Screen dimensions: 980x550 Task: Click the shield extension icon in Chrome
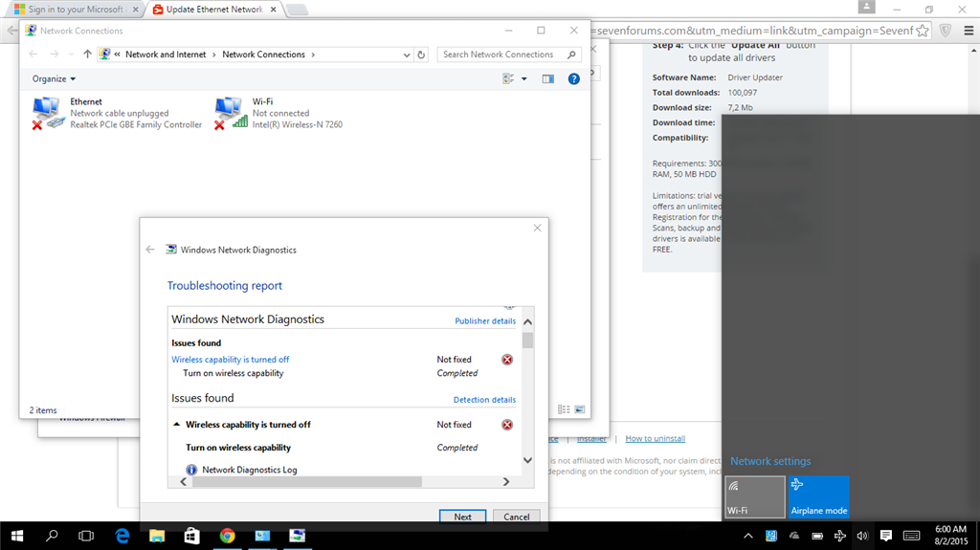point(945,31)
